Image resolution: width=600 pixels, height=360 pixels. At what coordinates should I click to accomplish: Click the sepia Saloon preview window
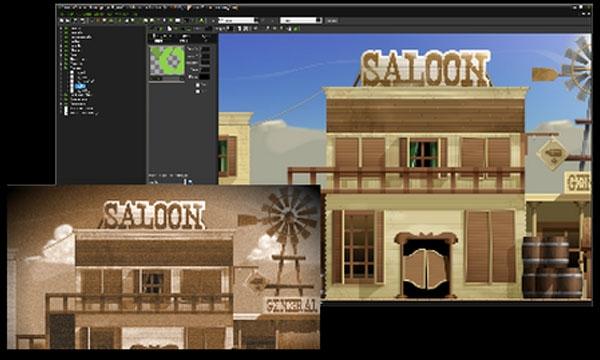point(163,267)
